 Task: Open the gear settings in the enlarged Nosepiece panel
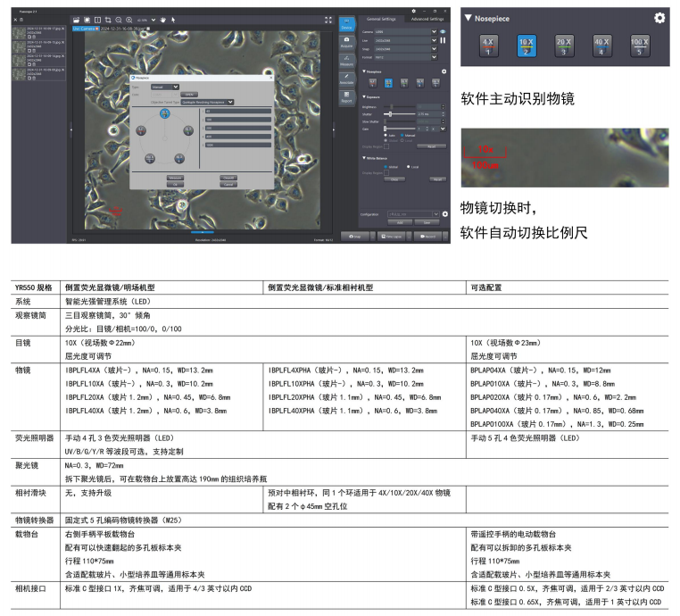click(659, 18)
